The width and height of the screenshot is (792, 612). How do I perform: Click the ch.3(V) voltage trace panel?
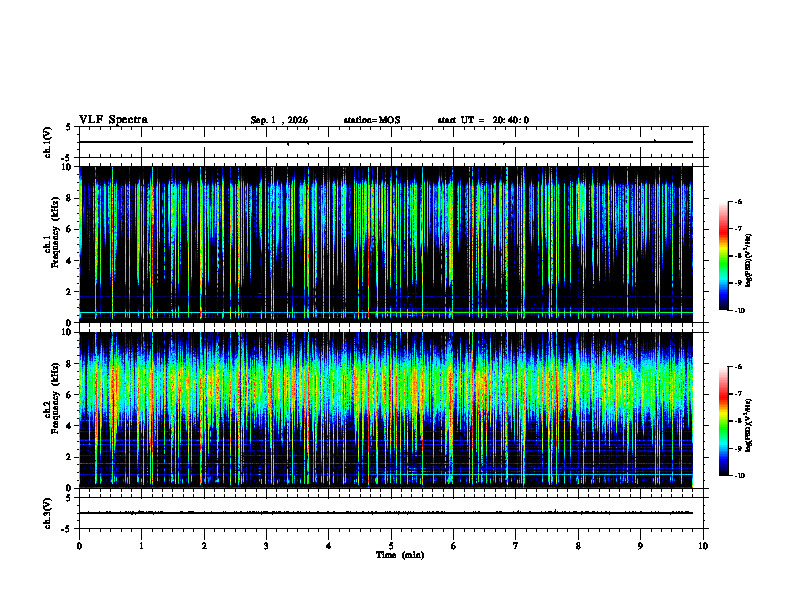coord(391,513)
